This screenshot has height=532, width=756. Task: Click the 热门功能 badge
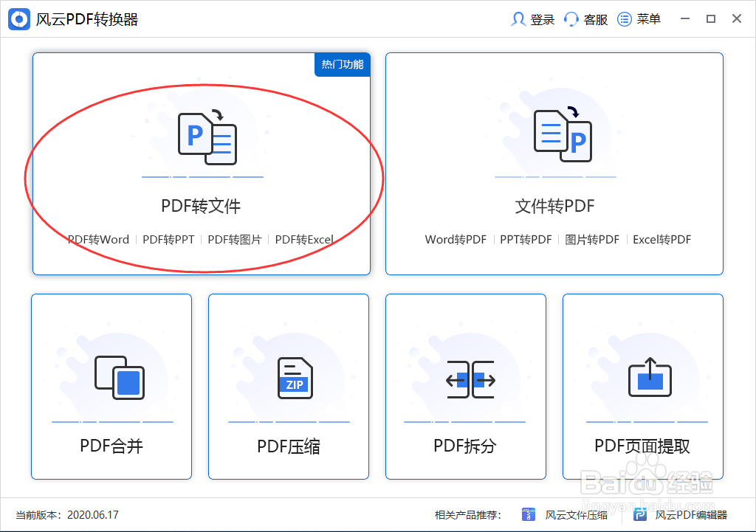pyautogui.click(x=342, y=65)
